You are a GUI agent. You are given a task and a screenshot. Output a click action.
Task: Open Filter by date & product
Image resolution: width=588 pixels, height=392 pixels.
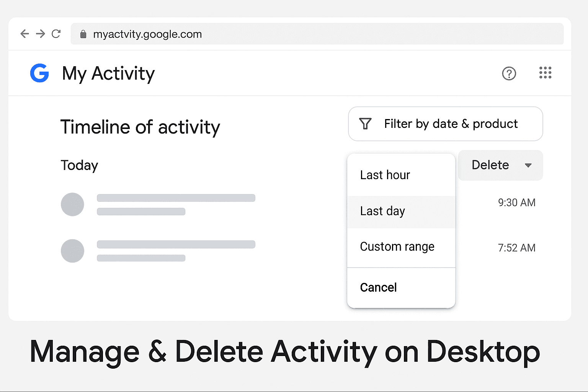click(x=451, y=124)
